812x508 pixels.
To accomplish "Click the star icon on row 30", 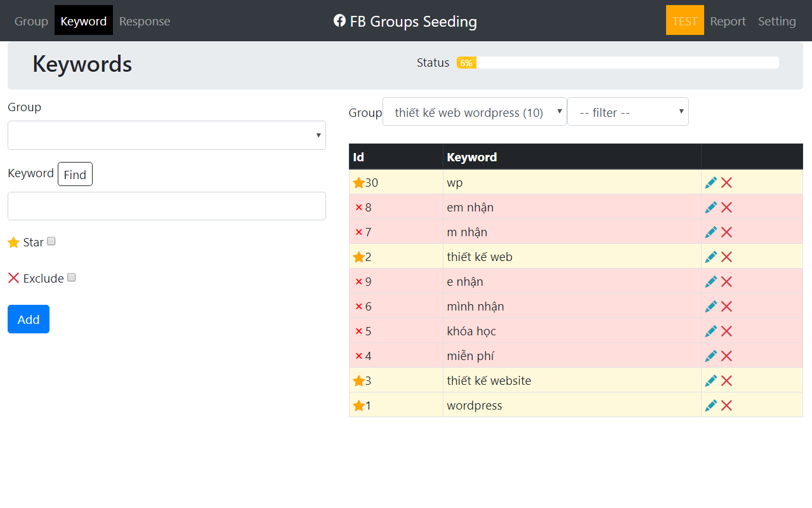I will coord(358,182).
